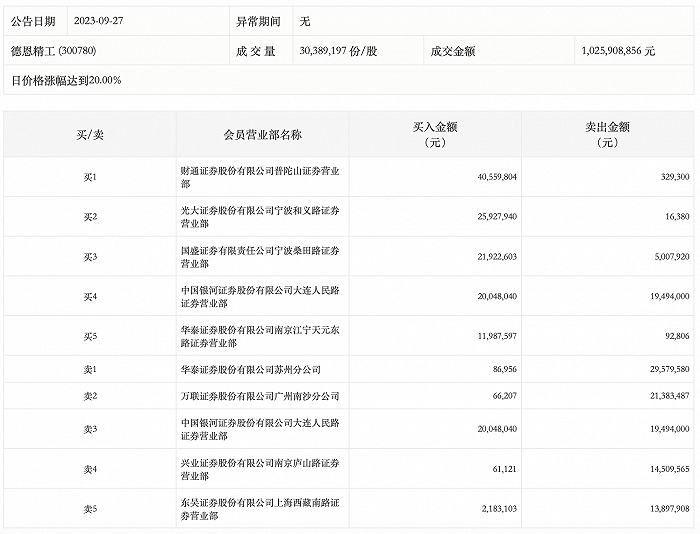Click 东吴证券上海西藏南路证券营业部 branch name
The width and height of the screenshot is (700, 534).
click(x=260, y=509)
